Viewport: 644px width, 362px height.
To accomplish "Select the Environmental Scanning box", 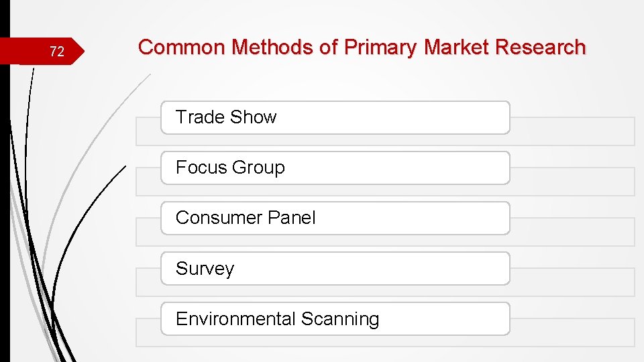I will pos(335,319).
